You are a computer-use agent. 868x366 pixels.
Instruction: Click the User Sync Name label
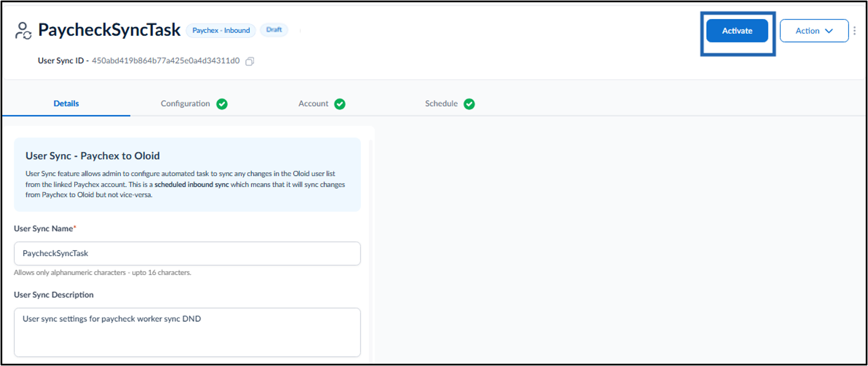pos(44,228)
